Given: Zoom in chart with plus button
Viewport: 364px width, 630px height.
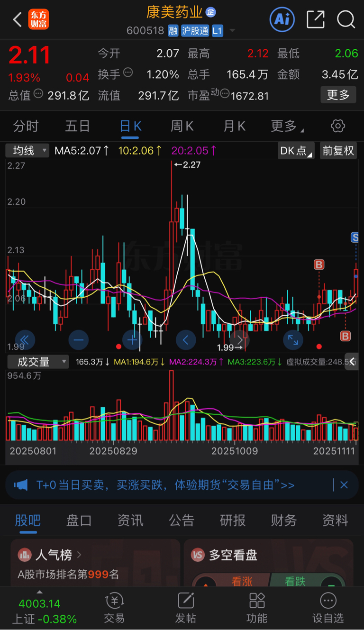Looking at the screenshot, I should point(132,339).
